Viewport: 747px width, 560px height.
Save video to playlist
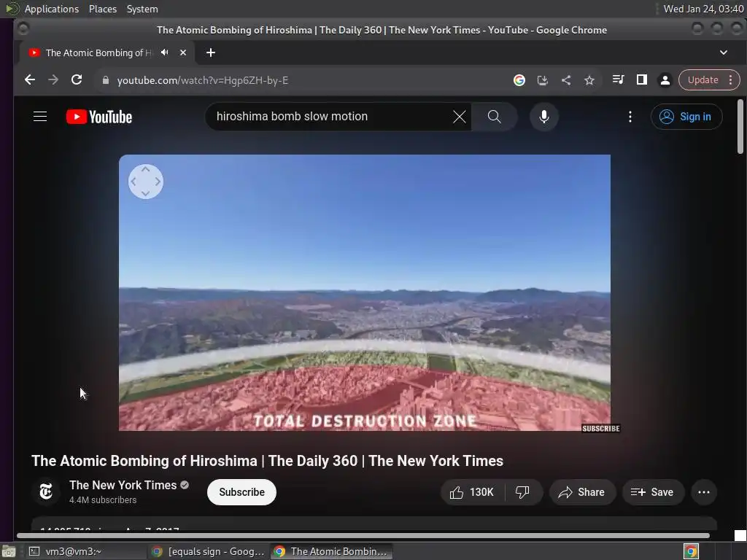point(652,492)
